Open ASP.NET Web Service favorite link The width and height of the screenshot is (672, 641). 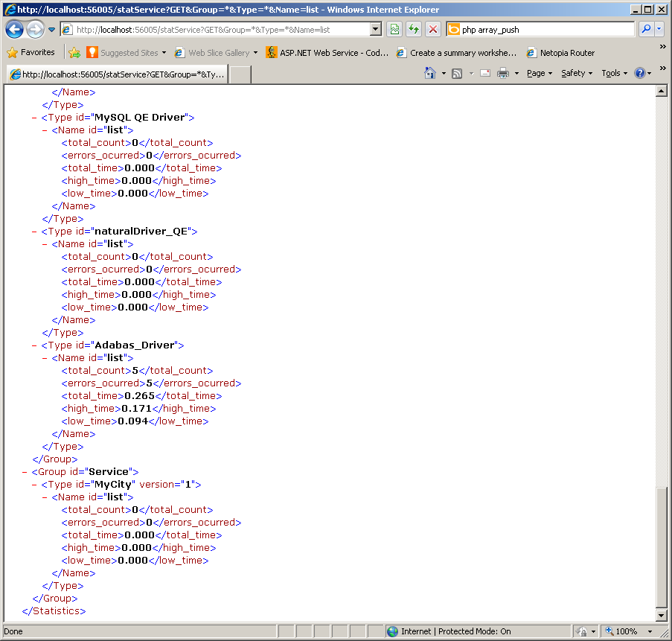coord(327,52)
